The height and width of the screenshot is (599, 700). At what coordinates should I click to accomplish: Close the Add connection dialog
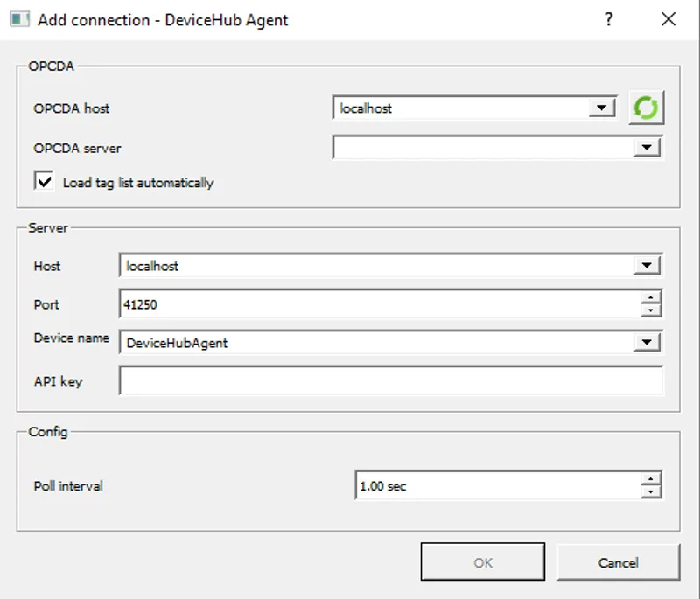pos(668,19)
